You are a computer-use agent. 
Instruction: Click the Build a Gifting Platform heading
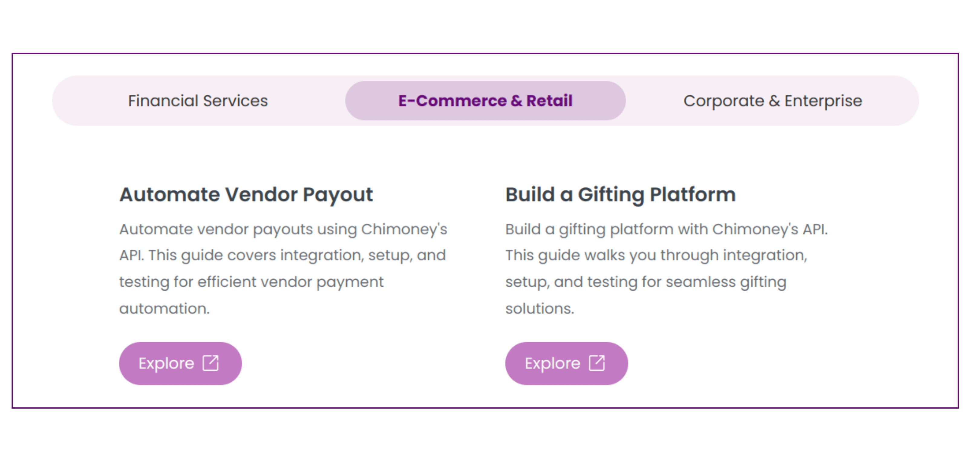620,194
